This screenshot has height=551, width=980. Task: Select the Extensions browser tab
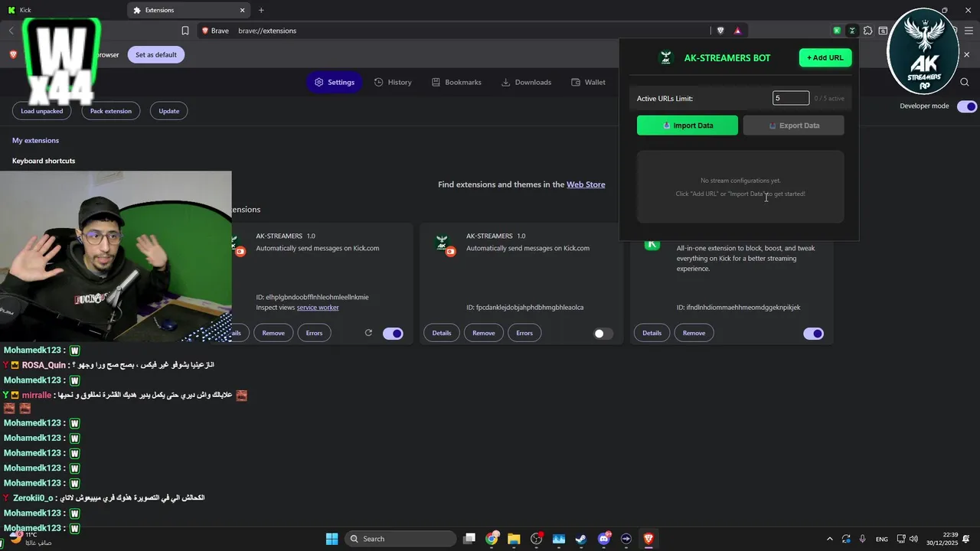coord(188,10)
